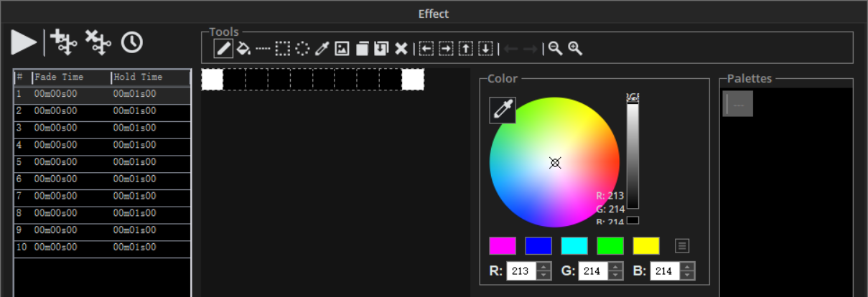Pick the magenta color swatch
This screenshot has width=868, height=297.
click(x=503, y=246)
